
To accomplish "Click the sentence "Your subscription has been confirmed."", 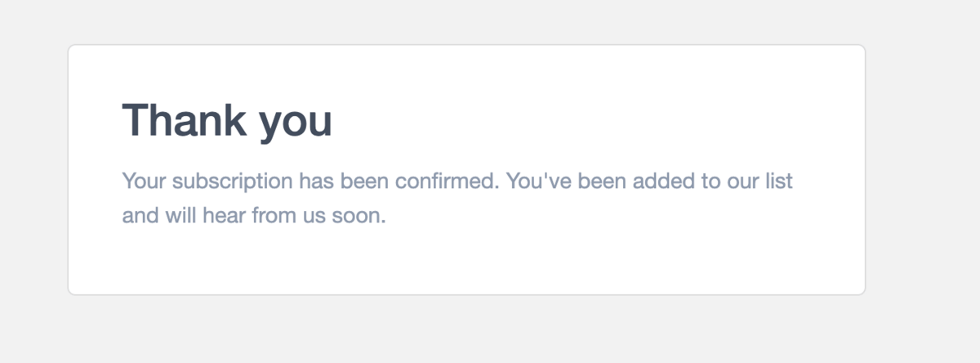I will coord(310,181).
